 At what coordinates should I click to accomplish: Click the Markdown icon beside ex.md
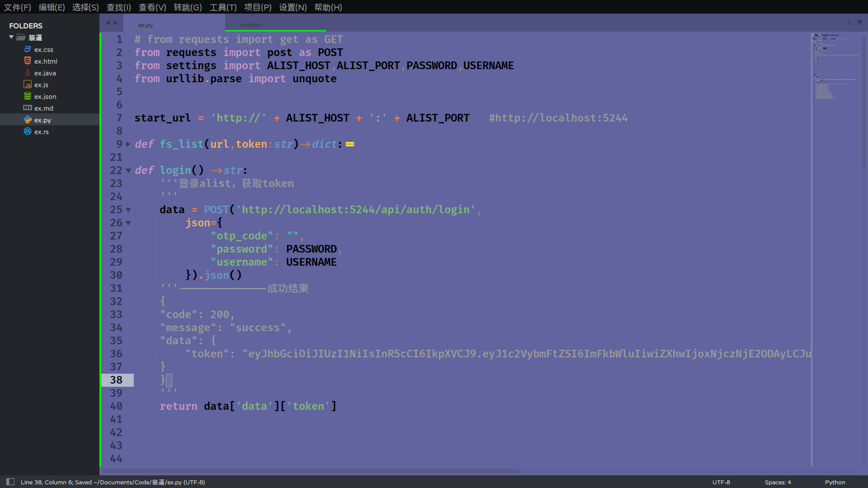click(x=28, y=108)
